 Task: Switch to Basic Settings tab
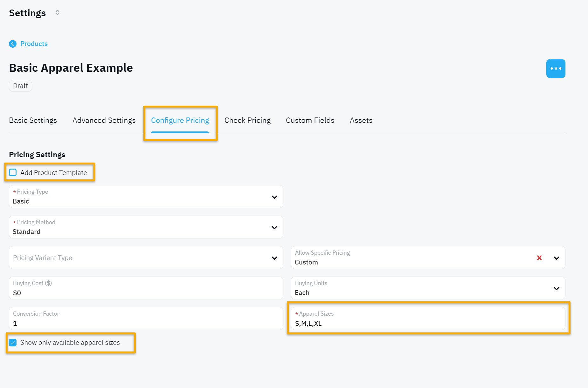[x=33, y=120]
